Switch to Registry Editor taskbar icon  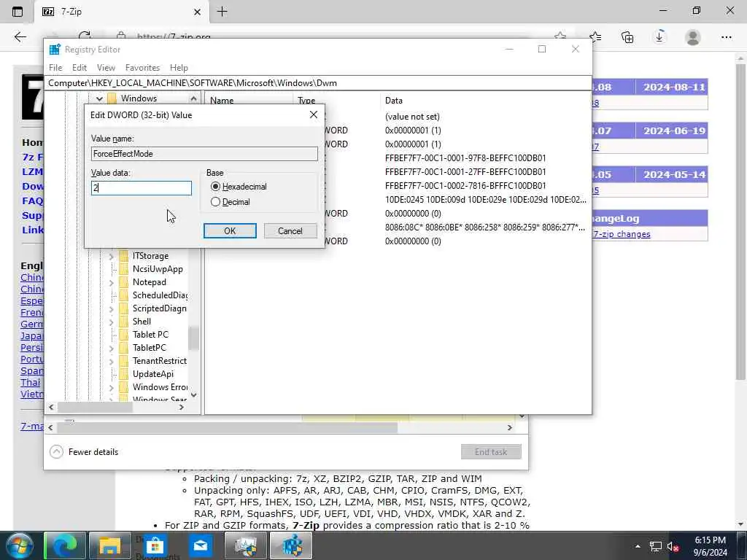(x=290, y=545)
